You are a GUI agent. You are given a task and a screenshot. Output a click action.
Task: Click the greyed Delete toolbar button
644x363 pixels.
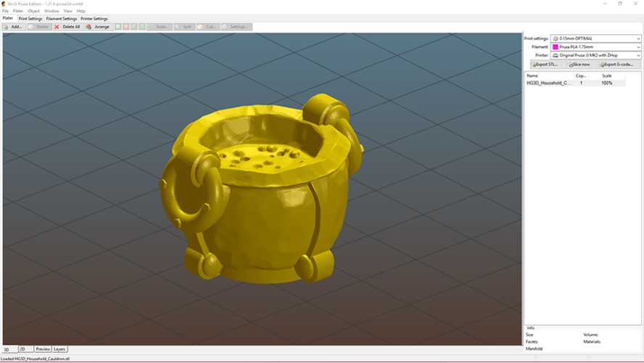pyautogui.click(x=38, y=27)
